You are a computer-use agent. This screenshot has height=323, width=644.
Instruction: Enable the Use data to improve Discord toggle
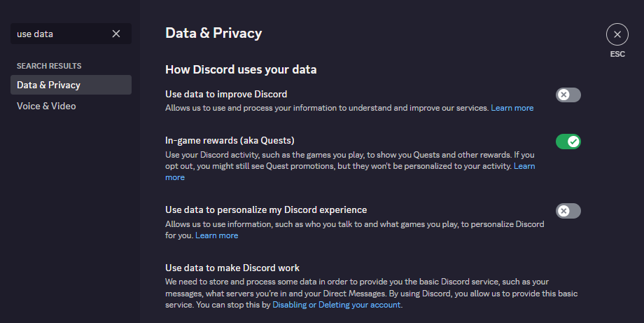click(x=568, y=95)
